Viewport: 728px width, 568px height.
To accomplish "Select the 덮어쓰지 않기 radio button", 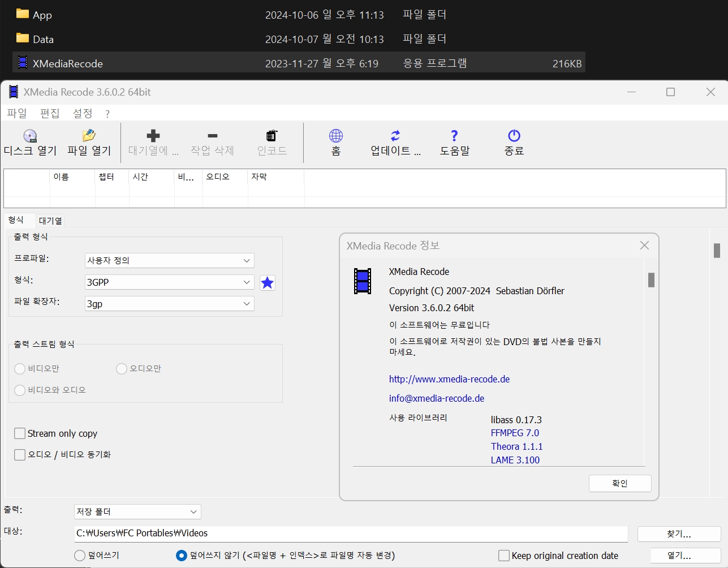I will coord(182,556).
